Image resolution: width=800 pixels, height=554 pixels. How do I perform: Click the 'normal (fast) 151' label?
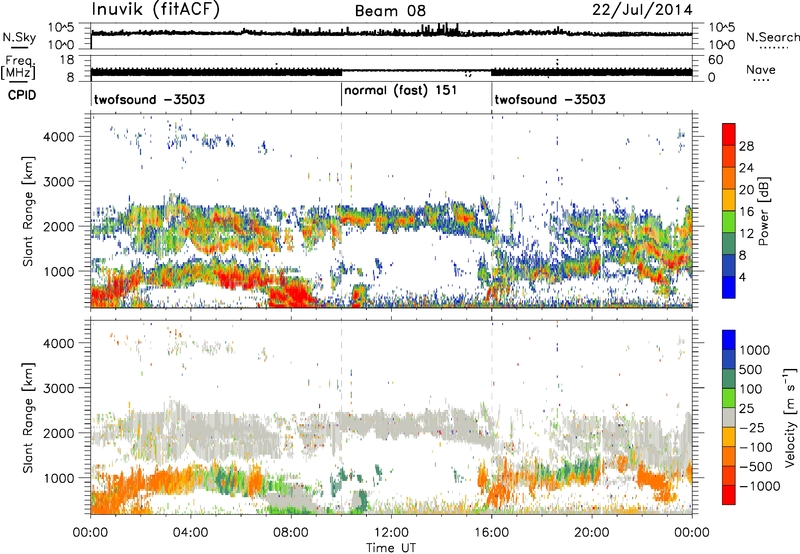click(x=401, y=91)
